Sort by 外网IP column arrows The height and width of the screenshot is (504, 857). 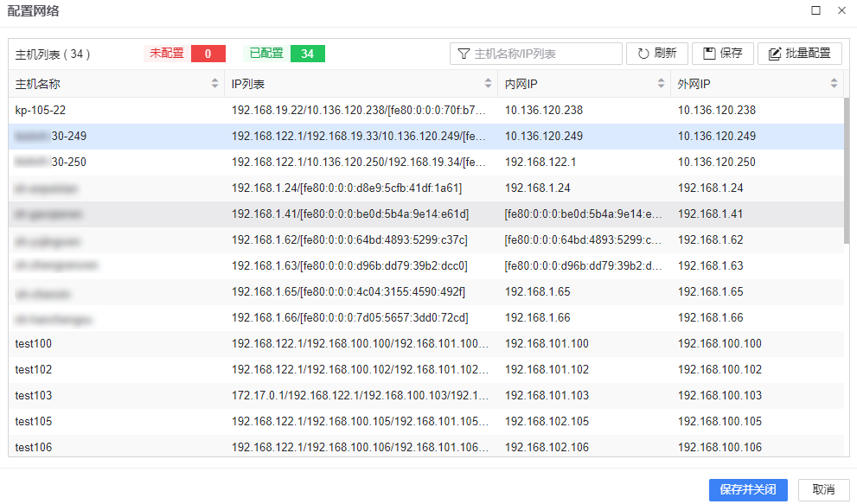coord(834,84)
